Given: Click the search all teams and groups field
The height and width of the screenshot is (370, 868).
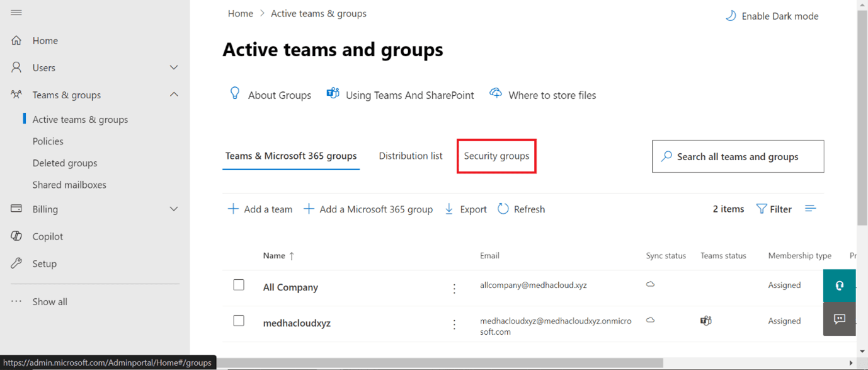Looking at the screenshot, I should tap(737, 156).
